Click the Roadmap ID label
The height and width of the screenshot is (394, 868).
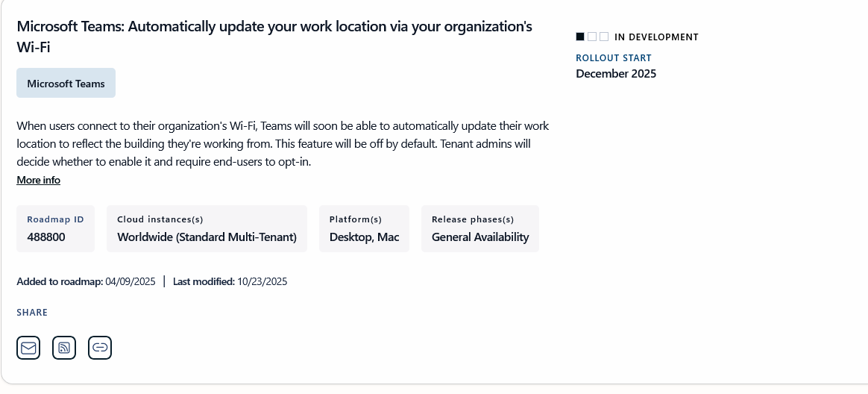(55, 219)
